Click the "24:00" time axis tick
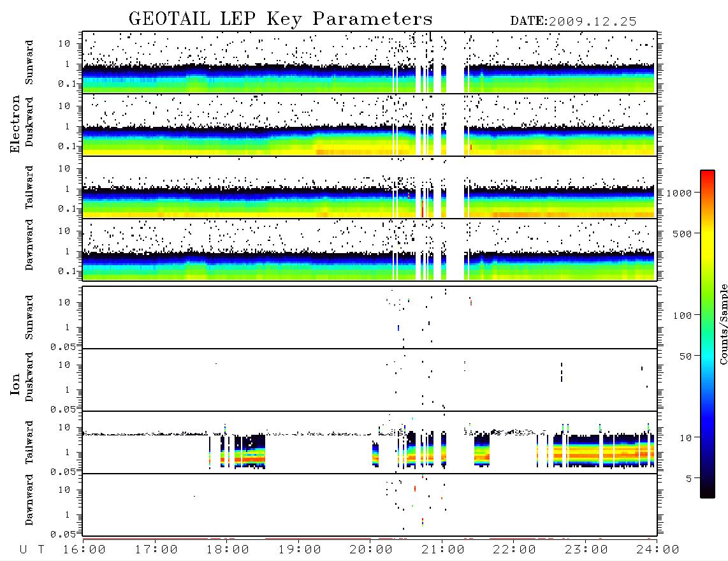The width and height of the screenshot is (728, 561). click(x=658, y=550)
